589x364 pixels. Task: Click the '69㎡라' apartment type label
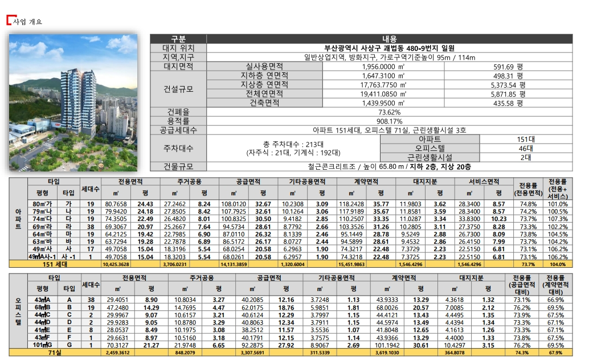click(42, 227)
